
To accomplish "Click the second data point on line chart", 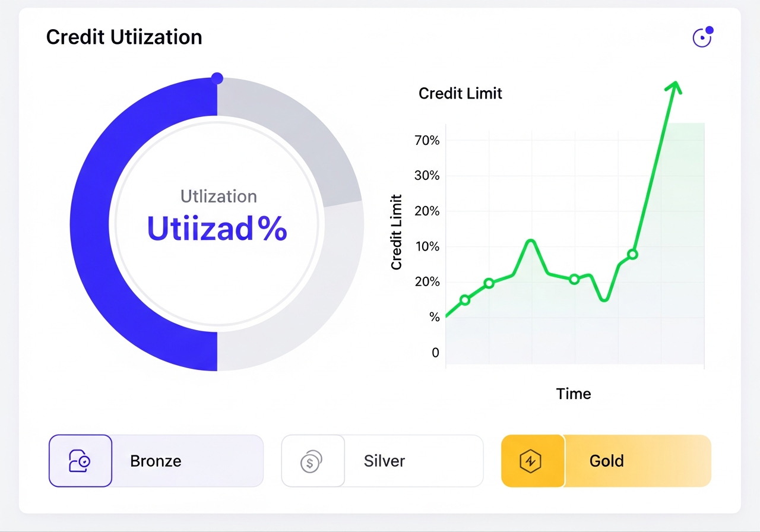I will pyautogui.click(x=489, y=283).
